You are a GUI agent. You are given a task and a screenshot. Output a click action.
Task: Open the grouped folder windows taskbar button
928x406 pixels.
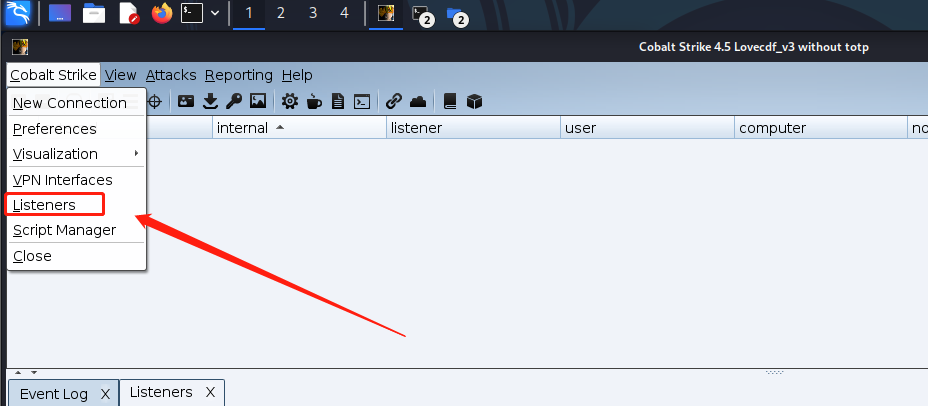(456, 15)
